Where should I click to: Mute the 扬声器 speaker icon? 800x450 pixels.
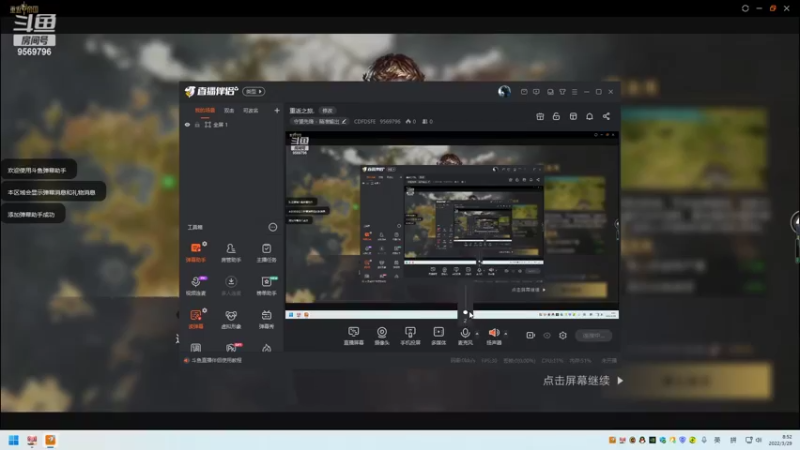coord(494,333)
